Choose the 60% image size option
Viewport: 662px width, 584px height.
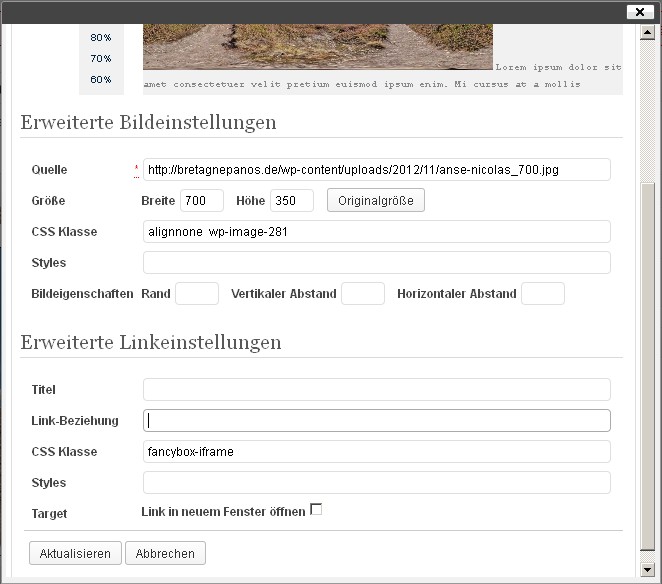coord(101,80)
